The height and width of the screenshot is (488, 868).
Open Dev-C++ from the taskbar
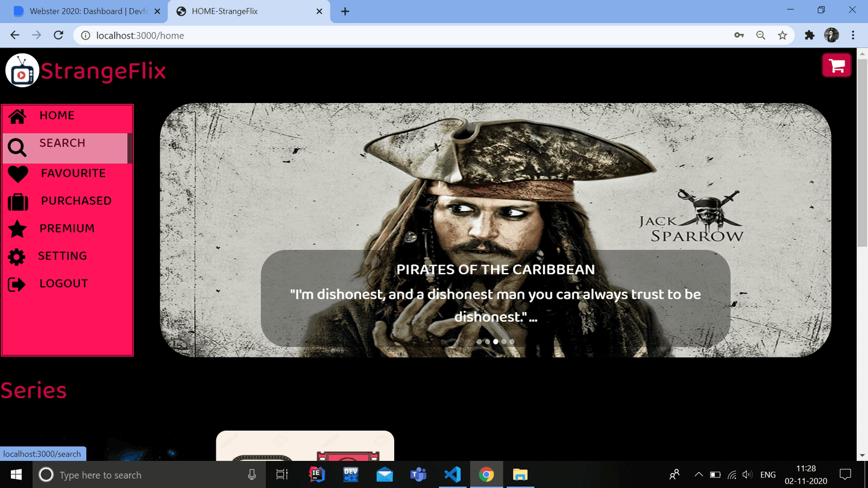point(351,475)
